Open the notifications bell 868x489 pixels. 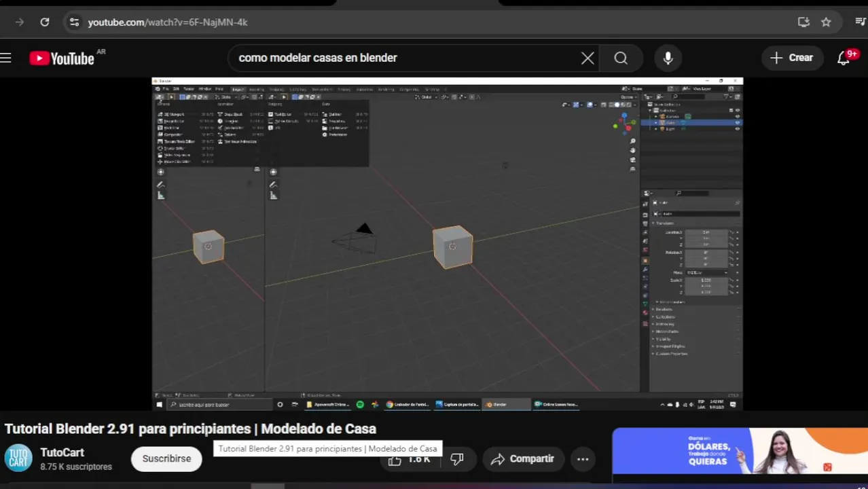pyautogui.click(x=844, y=58)
